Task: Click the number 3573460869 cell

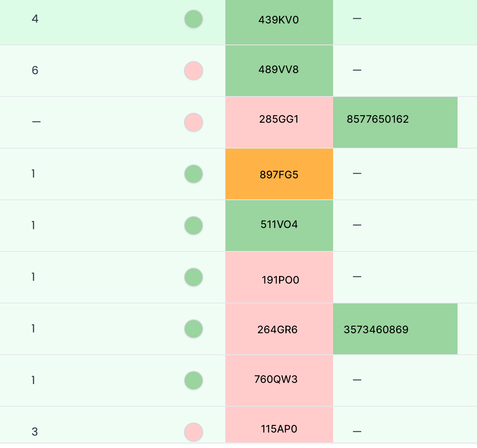Action: [x=395, y=329]
